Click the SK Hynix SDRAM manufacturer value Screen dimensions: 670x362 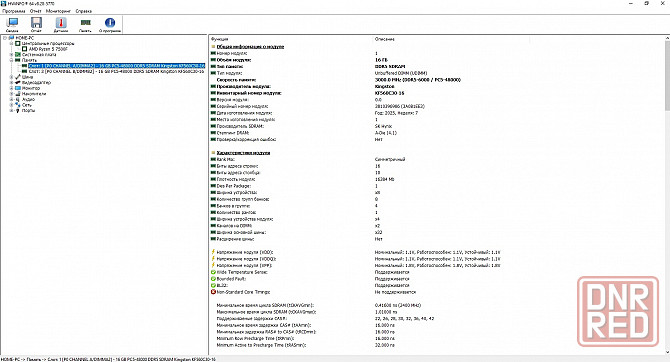[x=383, y=126]
